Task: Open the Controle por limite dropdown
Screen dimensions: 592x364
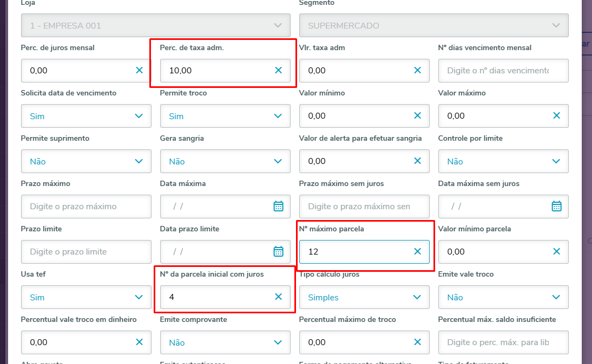Action: (556, 161)
